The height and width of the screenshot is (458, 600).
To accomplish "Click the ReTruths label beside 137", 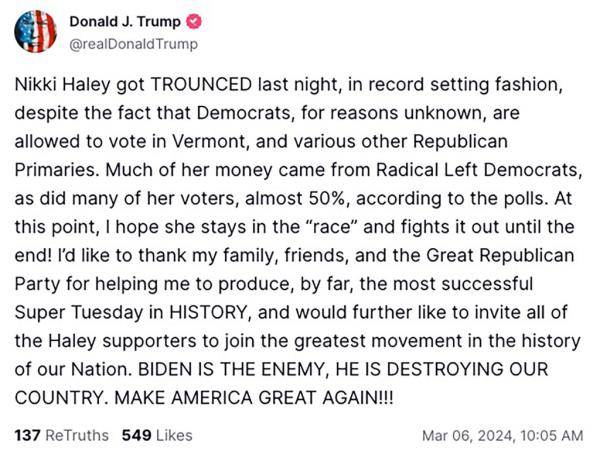I will click(77, 435).
